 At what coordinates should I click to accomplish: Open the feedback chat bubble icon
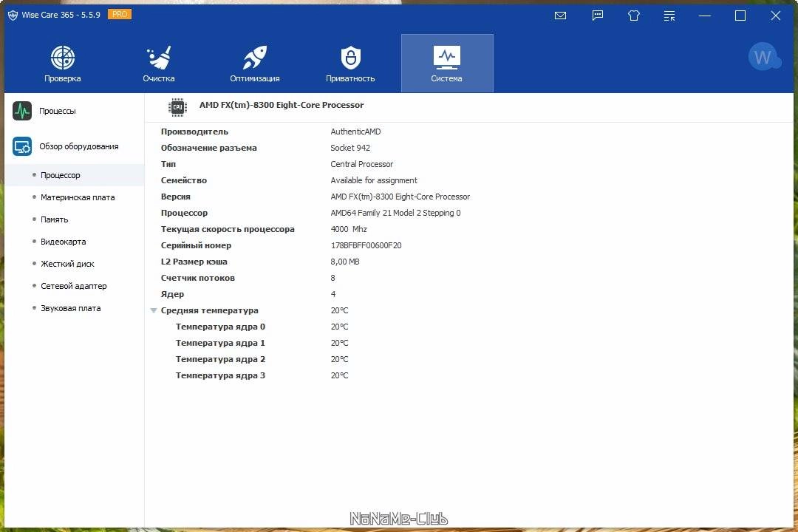(598, 16)
